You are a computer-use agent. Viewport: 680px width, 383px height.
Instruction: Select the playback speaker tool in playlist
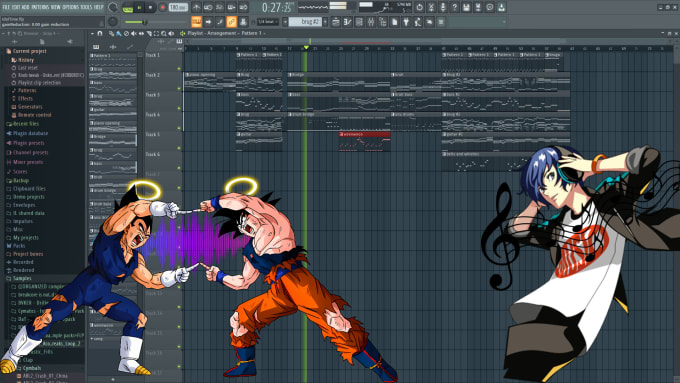click(171, 33)
